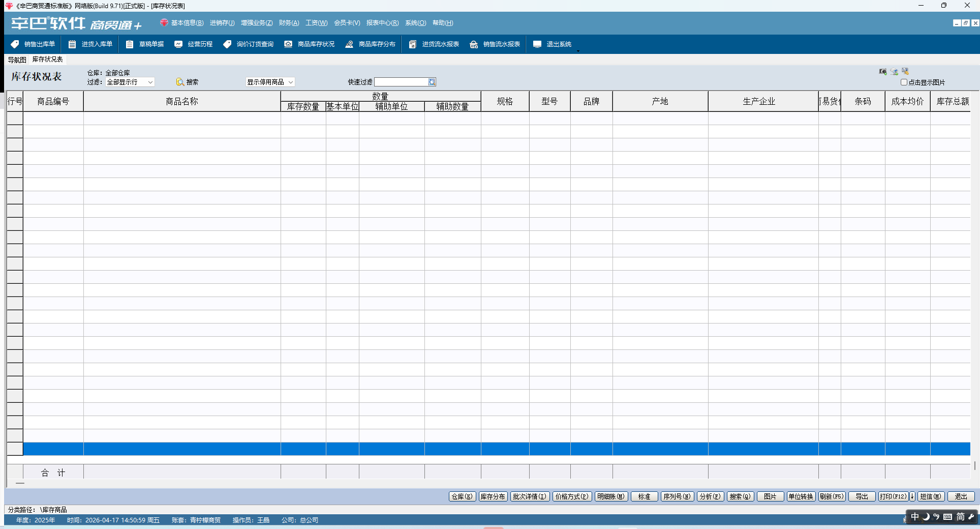
Task: Click the bottom-right 退出 button
Action: tap(961, 496)
